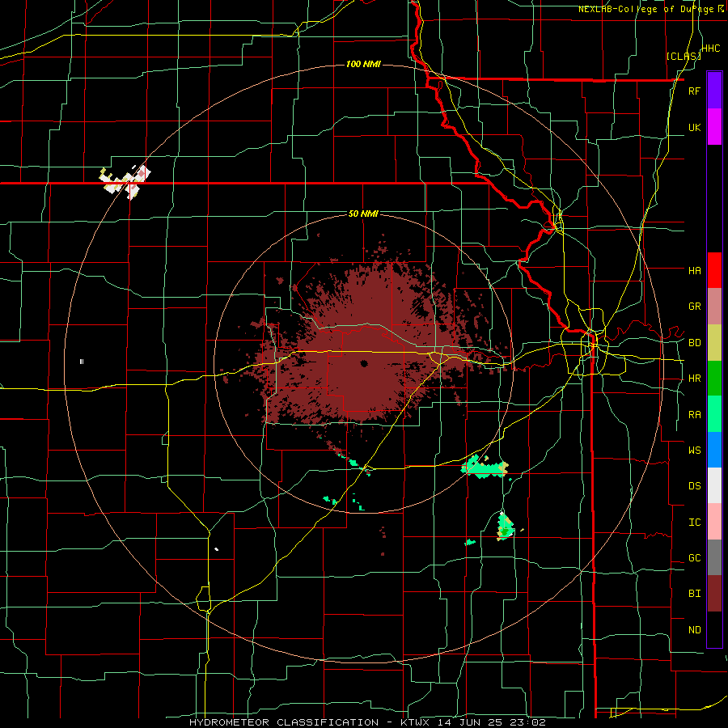728x728 pixels.
Task: Select the GR legend color block
Action: (714, 307)
